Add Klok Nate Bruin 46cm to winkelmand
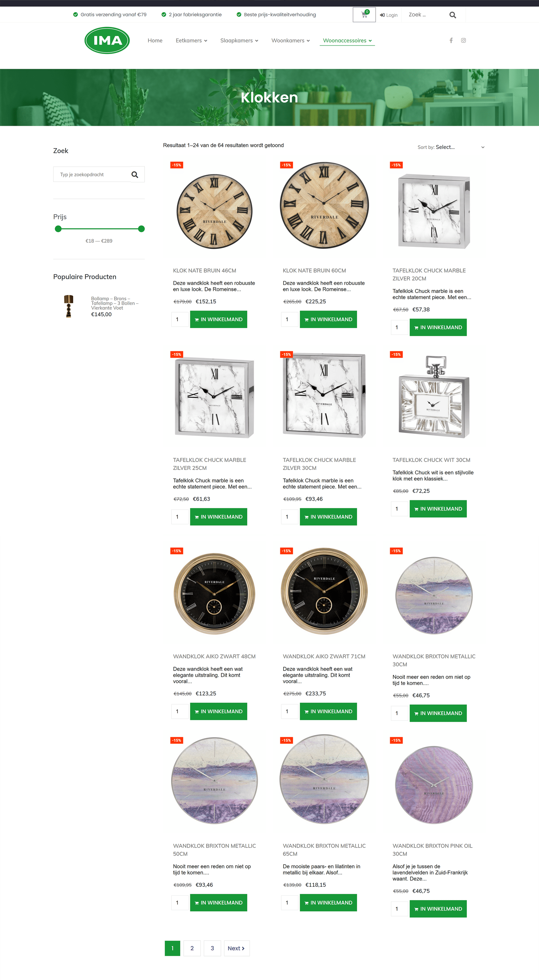The image size is (539, 980). (x=219, y=319)
